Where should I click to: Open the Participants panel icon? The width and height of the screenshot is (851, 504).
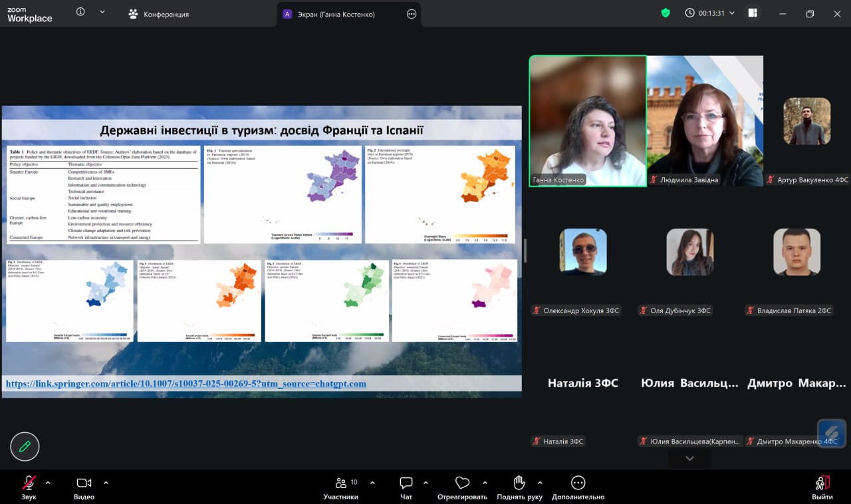coord(341,483)
